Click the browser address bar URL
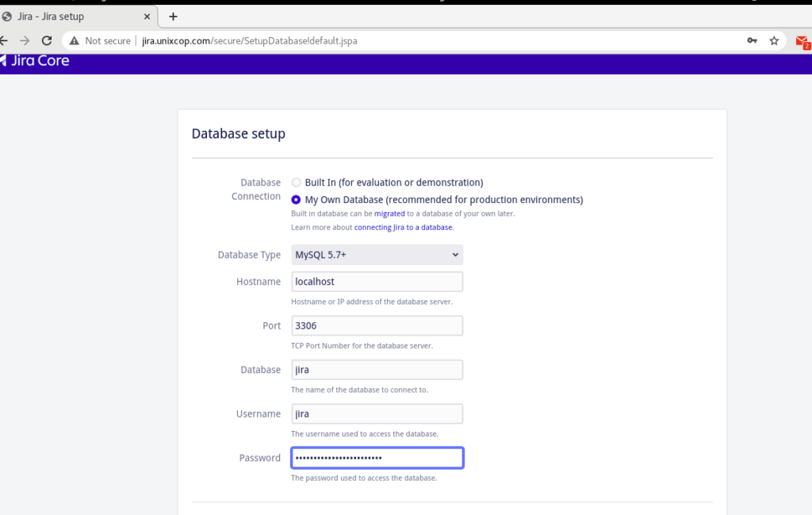The image size is (812, 515). pos(250,40)
